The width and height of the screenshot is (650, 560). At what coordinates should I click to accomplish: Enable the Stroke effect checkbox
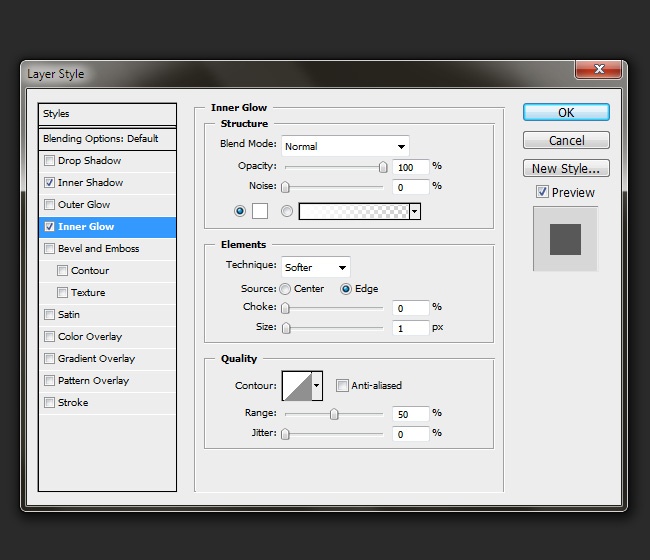pyautogui.click(x=49, y=402)
